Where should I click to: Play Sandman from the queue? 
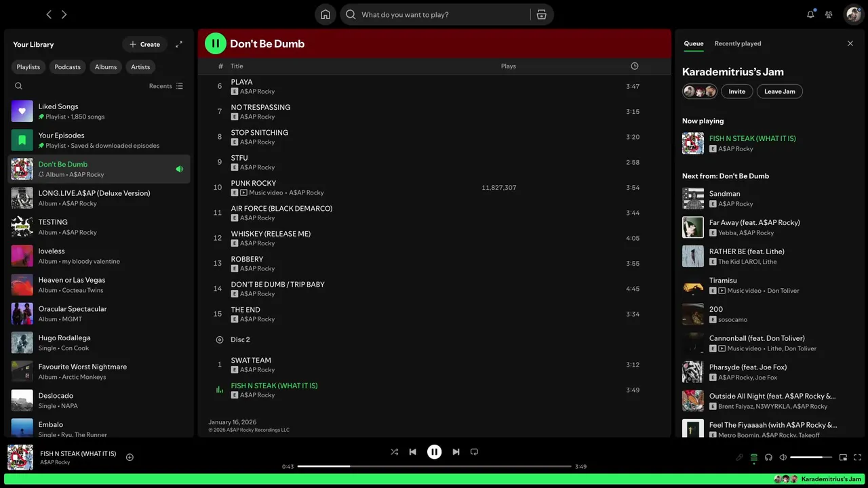tap(770, 199)
